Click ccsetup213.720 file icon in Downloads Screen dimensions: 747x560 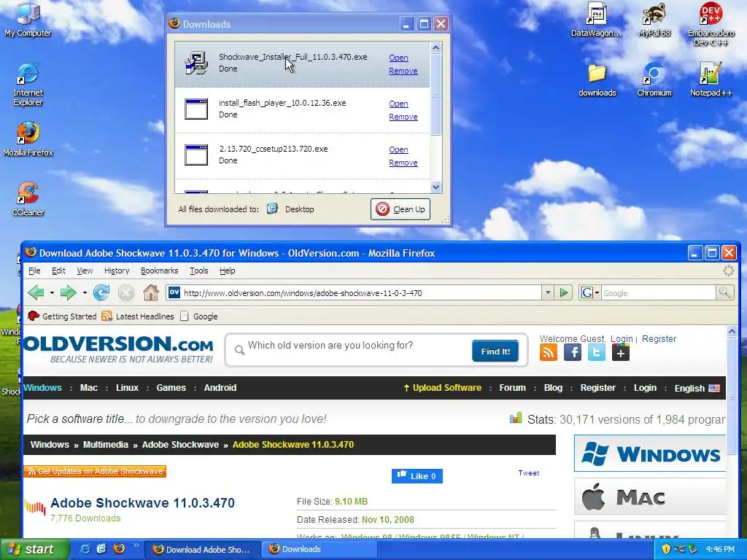196,155
